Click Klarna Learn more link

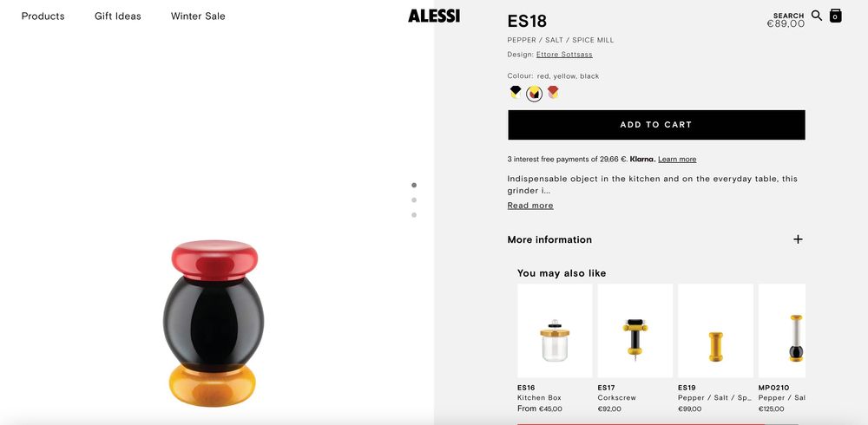(x=677, y=160)
